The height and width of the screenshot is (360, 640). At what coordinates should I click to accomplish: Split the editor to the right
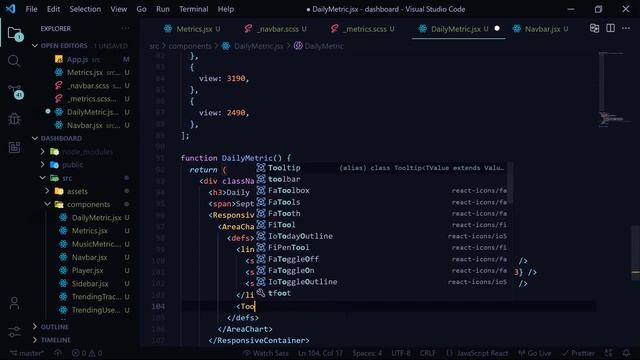pyautogui.click(x=610, y=28)
